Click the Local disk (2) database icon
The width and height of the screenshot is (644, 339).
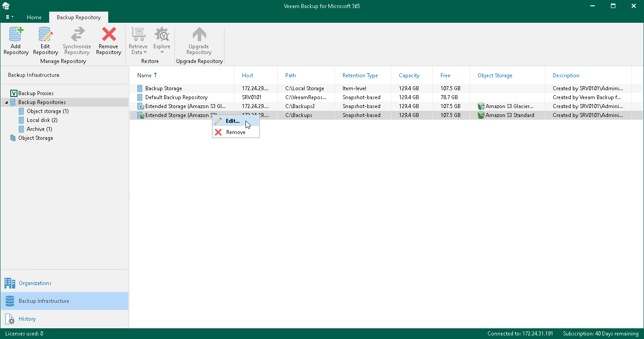coord(21,120)
